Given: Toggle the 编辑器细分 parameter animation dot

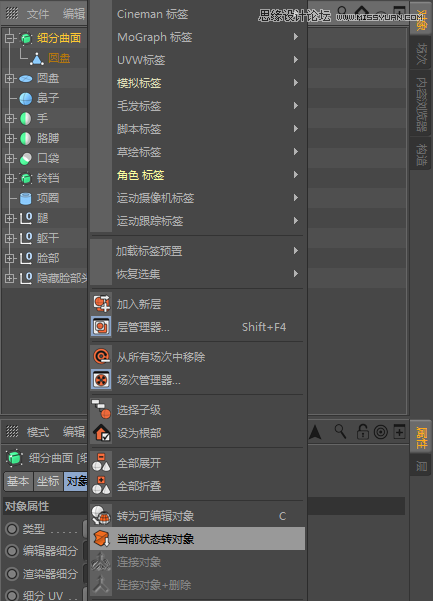Looking at the screenshot, I should pyautogui.click(x=12, y=551).
